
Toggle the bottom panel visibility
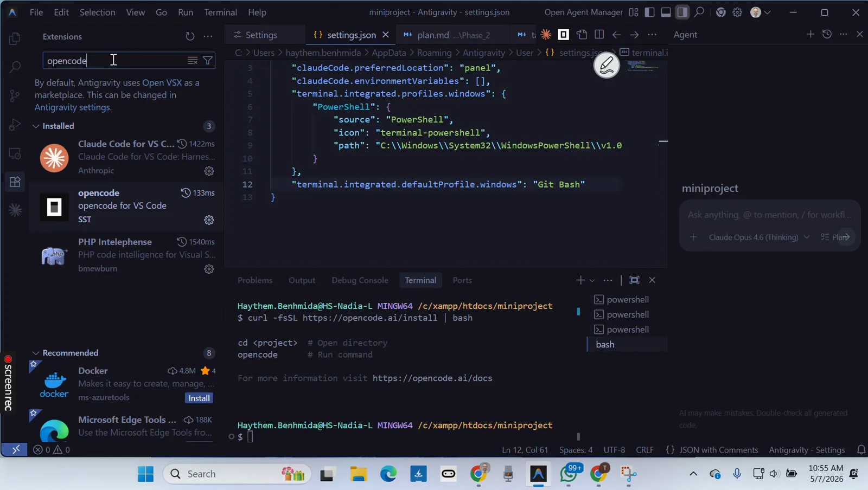pos(666,12)
